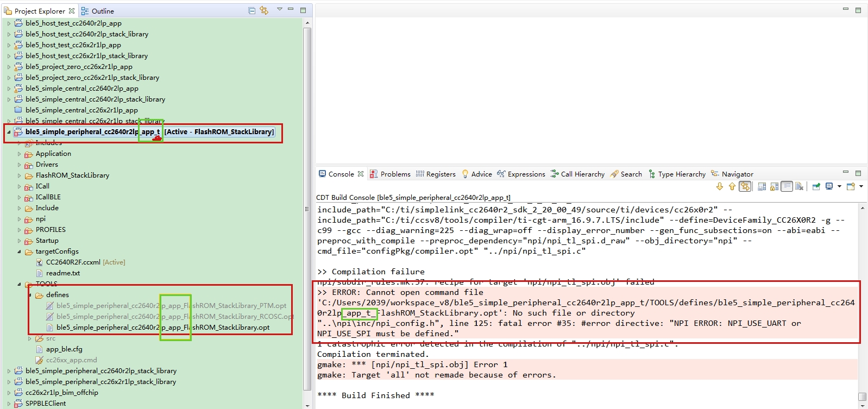This screenshot has height=409, width=868.
Task: Expand the ble5_host_test_cc2640r2lp_app project arrow
Action: 9,23
